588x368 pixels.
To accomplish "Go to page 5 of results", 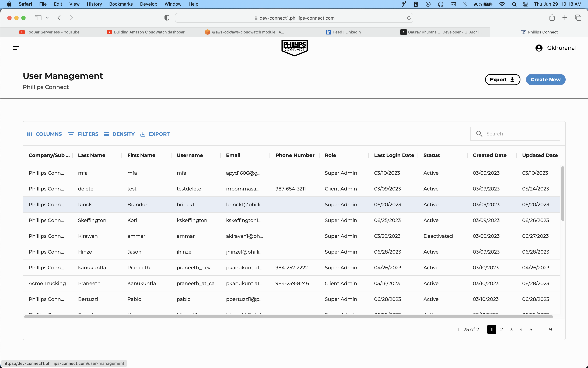I will click(x=531, y=330).
